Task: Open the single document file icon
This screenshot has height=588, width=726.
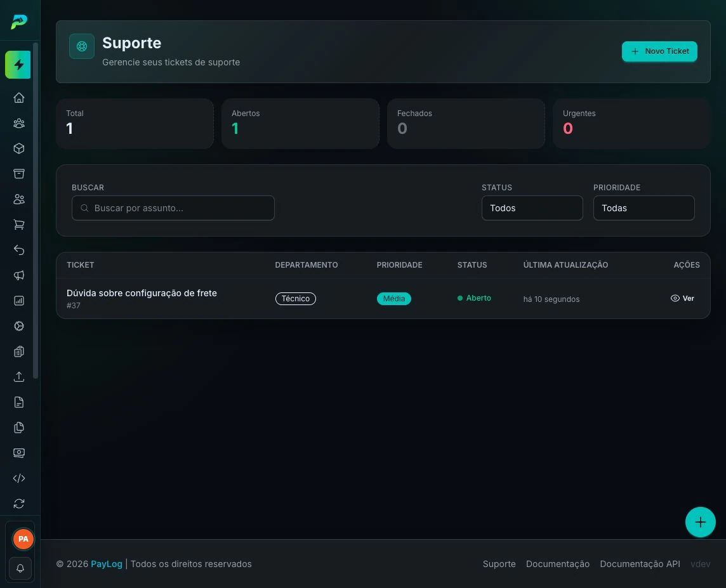Action: (19, 402)
